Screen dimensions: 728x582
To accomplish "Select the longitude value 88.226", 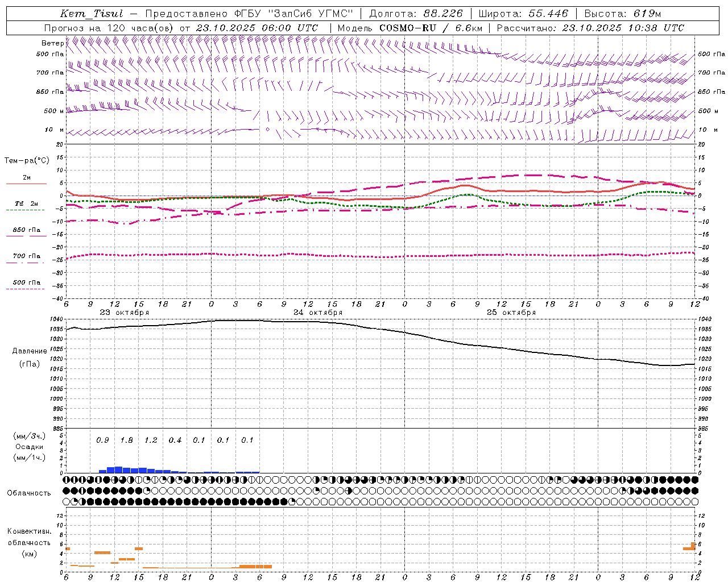I will 443,14.
